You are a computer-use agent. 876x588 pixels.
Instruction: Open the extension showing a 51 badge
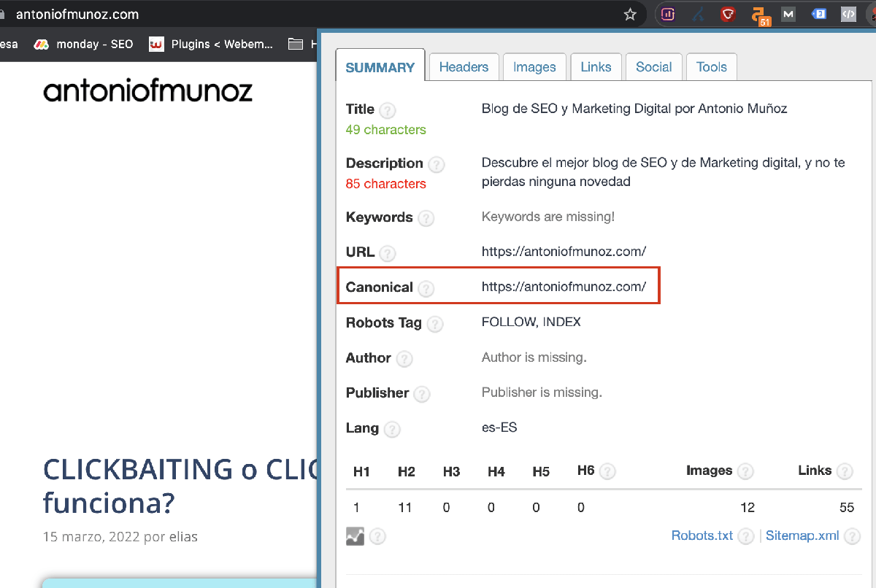(759, 13)
